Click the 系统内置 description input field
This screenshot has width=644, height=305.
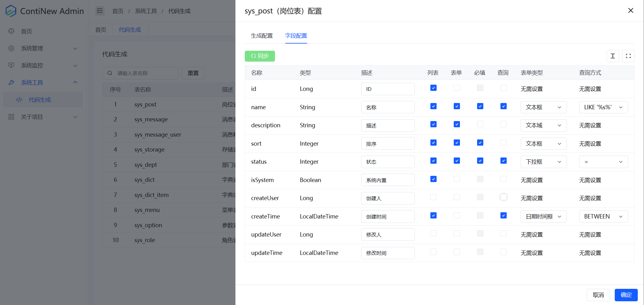(x=388, y=180)
